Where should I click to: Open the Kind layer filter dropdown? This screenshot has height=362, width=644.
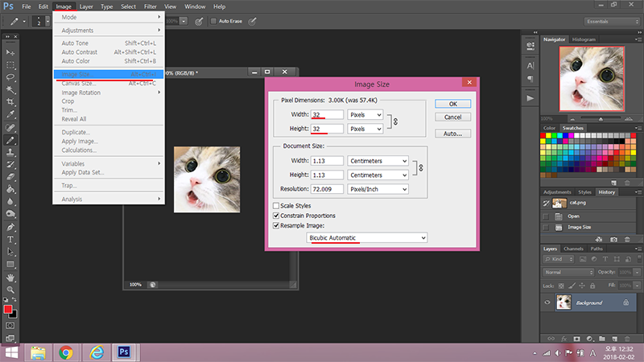point(558,259)
